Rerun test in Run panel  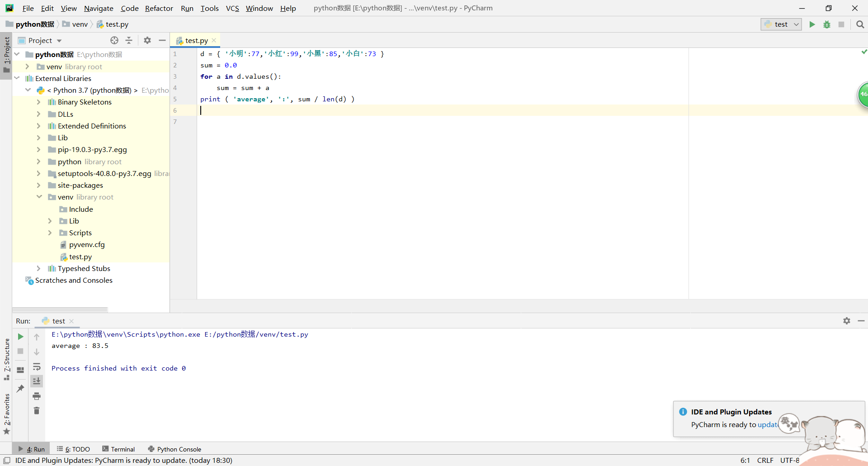(20, 337)
